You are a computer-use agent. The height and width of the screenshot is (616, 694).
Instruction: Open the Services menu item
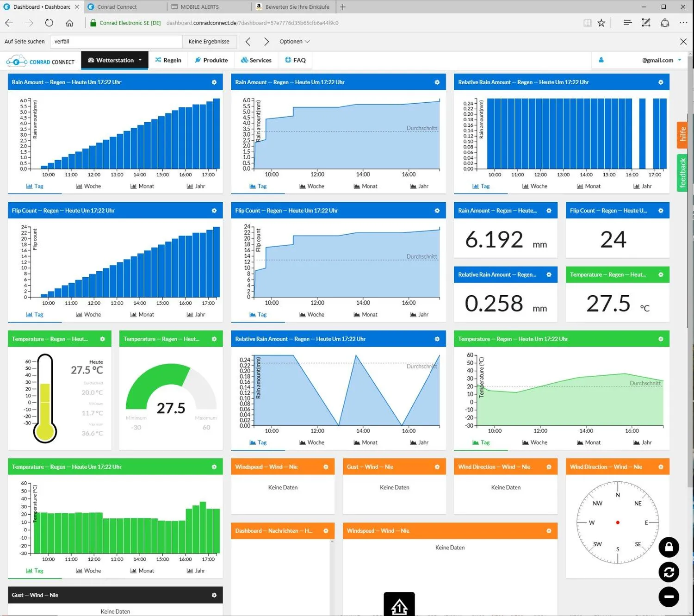click(256, 60)
